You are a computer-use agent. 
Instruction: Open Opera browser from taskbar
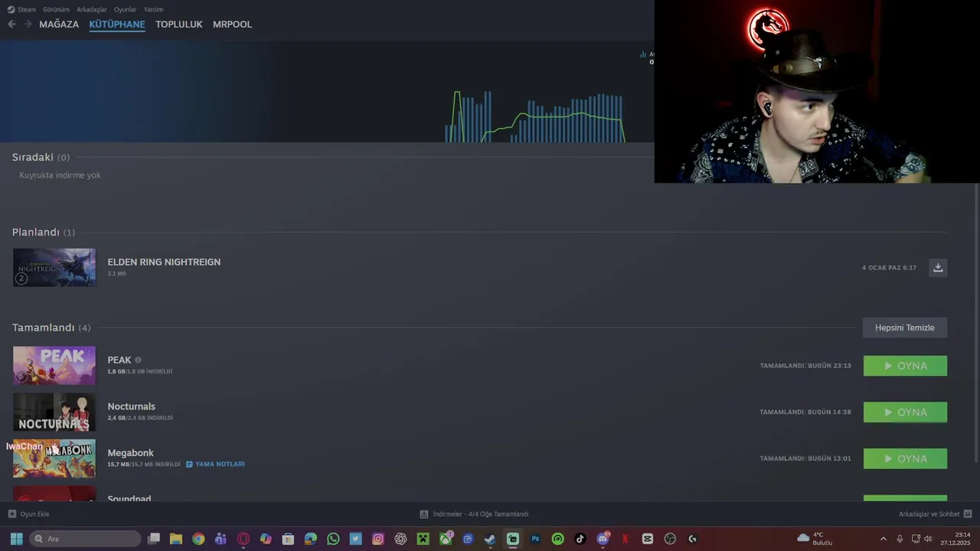[243, 539]
